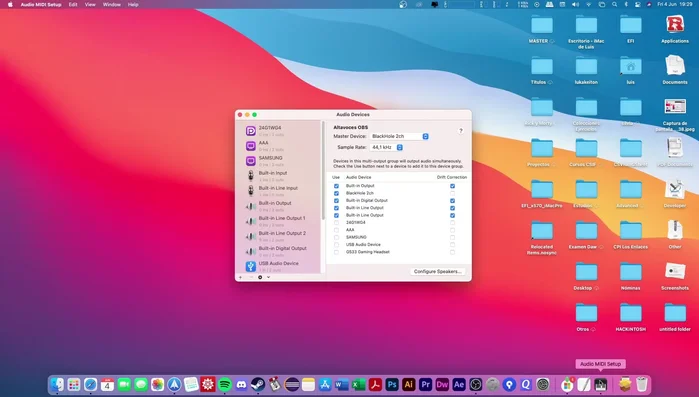Image resolution: width=699 pixels, height=397 pixels.
Task: Open the EFI folder on the desktop
Action: click(x=630, y=29)
